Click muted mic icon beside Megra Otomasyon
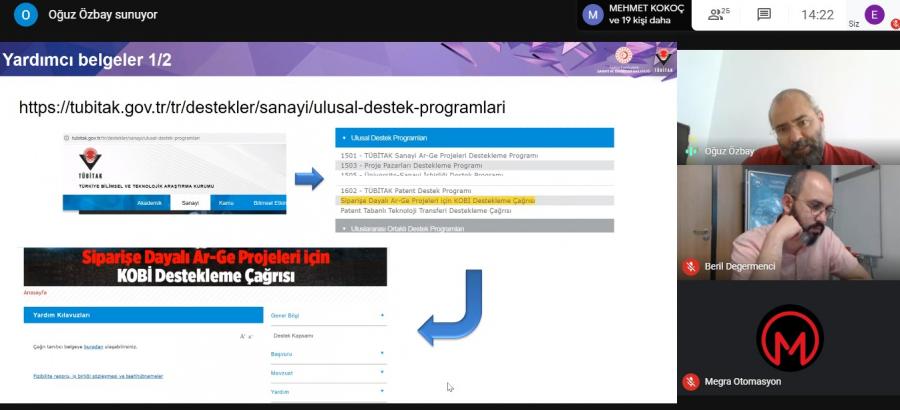The height and width of the screenshot is (410, 900). pyautogui.click(x=690, y=382)
